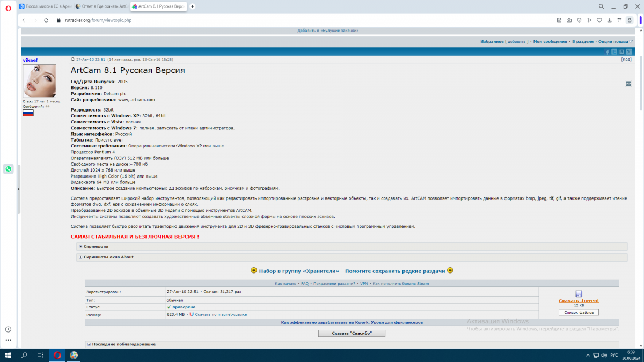
Task: Click Как пополнить баланс Steam link
Action: point(401,283)
